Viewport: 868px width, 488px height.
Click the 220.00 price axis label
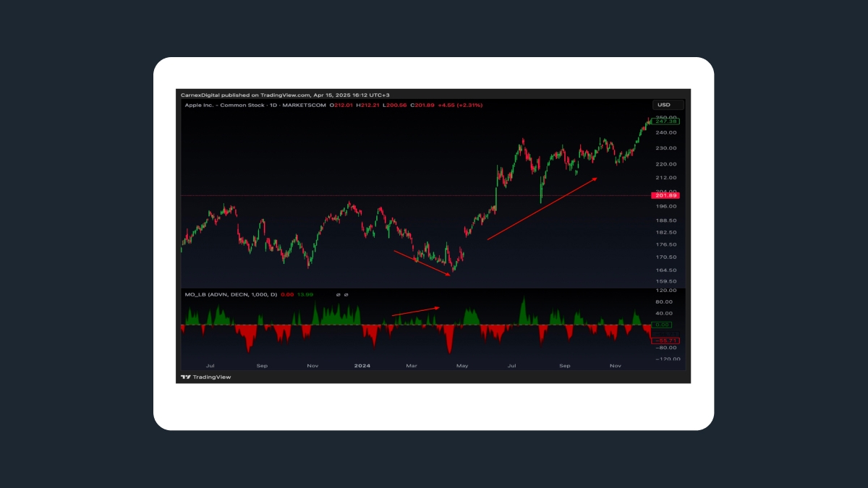[x=666, y=163]
